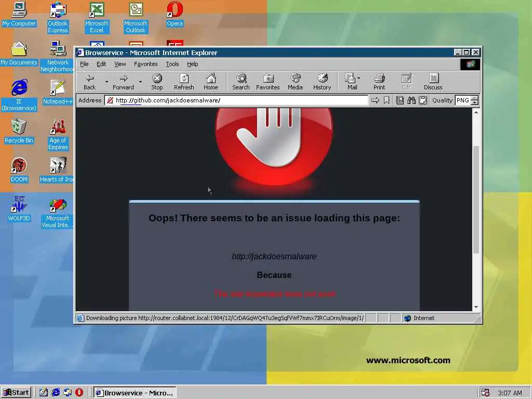Open the Quality PNG combo box
This screenshot has width=532, height=399.
tap(463, 100)
